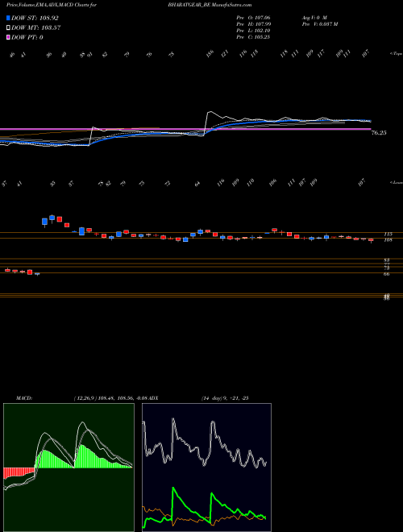The width and height of the screenshot is (403, 532).
Task: Click the 66 price level label
Action: tap(386, 274)
